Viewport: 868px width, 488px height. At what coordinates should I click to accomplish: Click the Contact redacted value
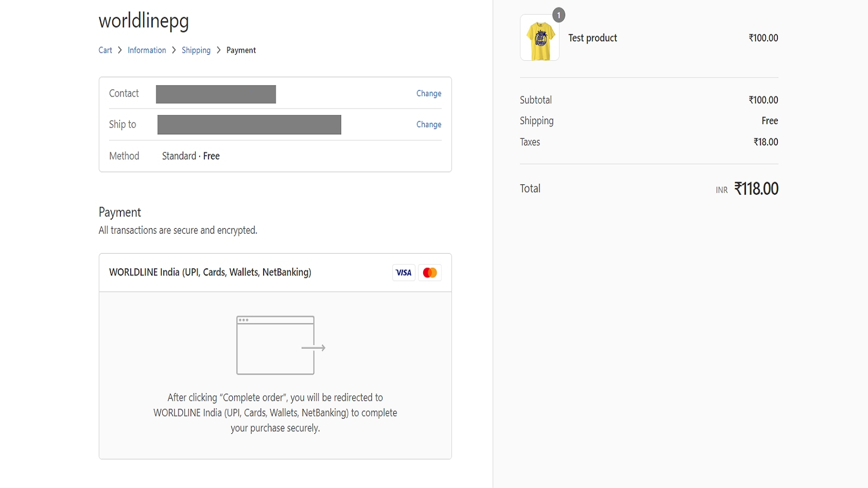(x=216, y=94)
